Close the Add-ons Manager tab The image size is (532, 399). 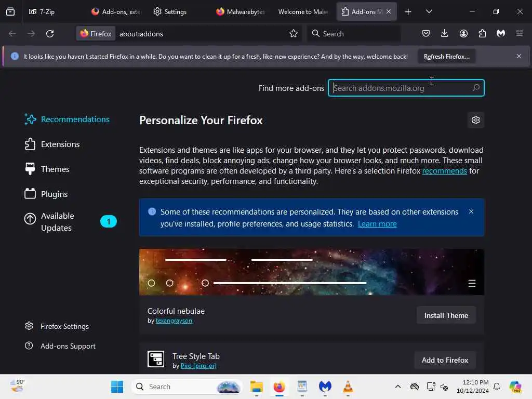click(x=389, y=11)
